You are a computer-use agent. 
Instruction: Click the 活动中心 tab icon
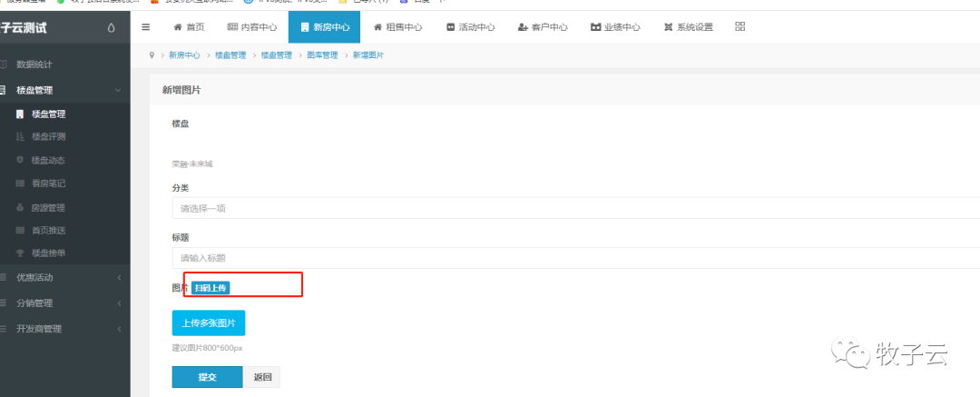[451, 27]
